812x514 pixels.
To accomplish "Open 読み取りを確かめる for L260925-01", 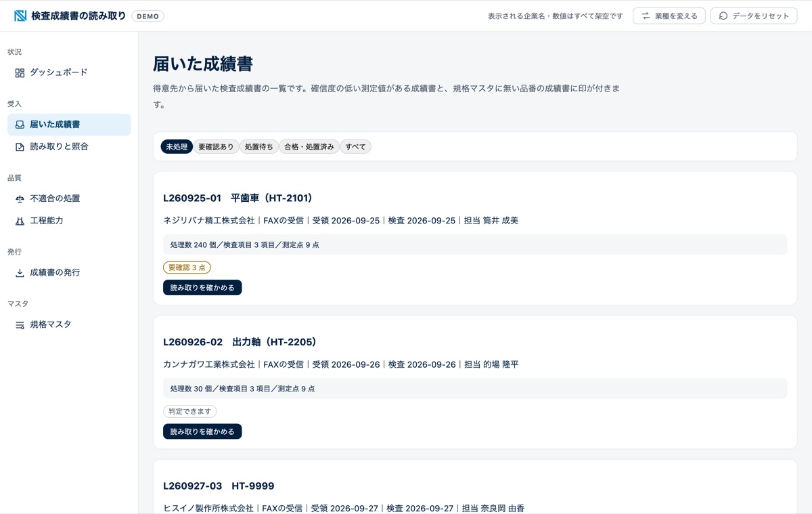I will tap(202, 287).
